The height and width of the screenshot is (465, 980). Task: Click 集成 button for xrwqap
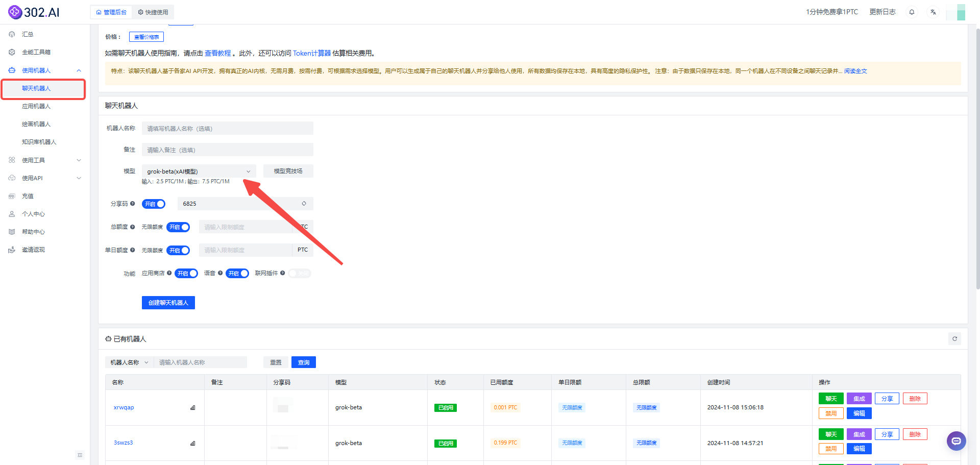point(859,399)
